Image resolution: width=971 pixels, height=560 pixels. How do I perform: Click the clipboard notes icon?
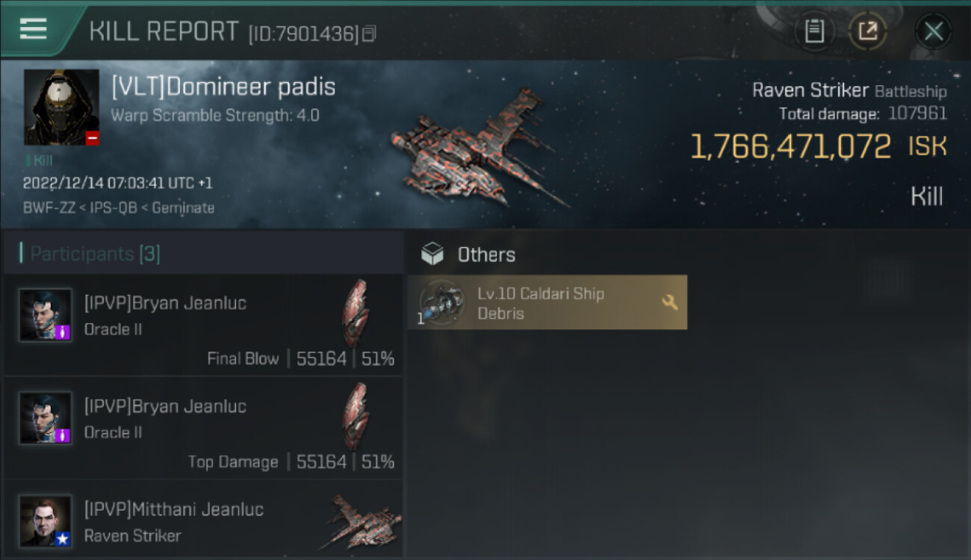pyautogui.click(x=814, y=31)
